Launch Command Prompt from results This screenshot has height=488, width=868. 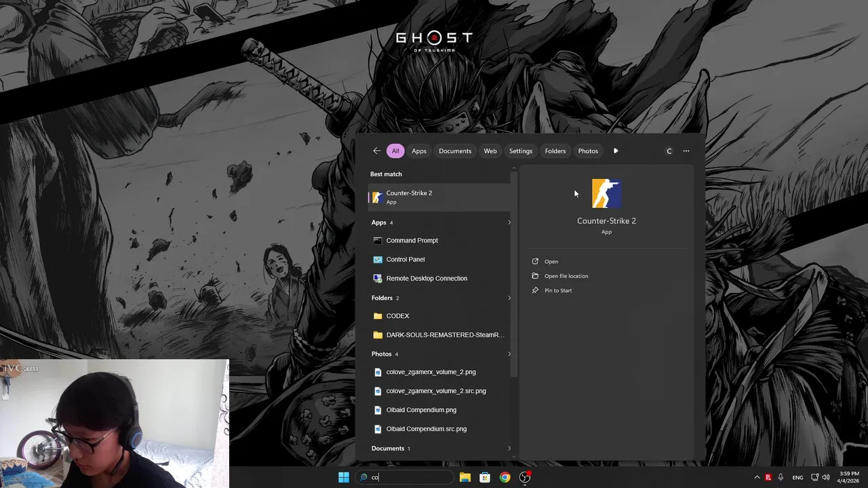439,241
